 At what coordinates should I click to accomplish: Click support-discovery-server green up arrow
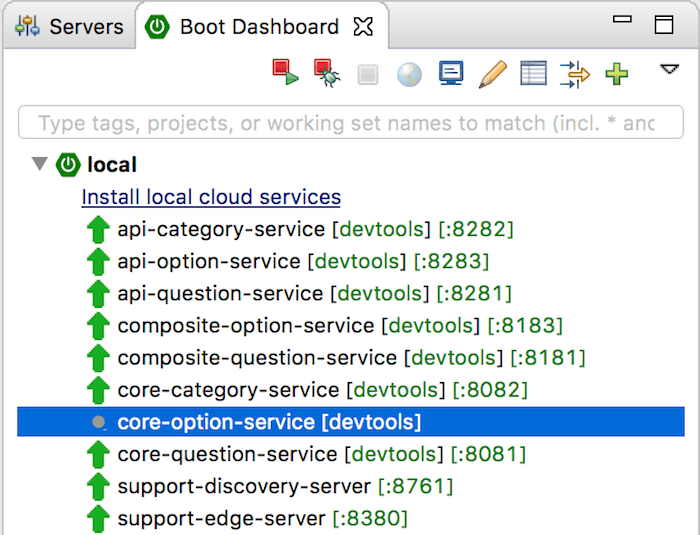point(98,486)
